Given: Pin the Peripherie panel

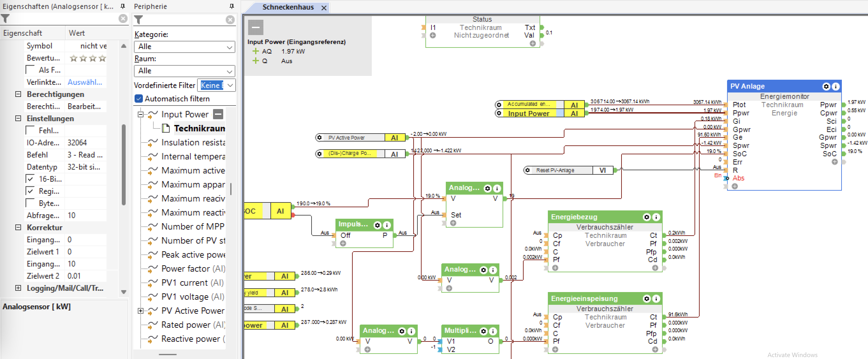Looking at the screenshot, I should 232,6.
